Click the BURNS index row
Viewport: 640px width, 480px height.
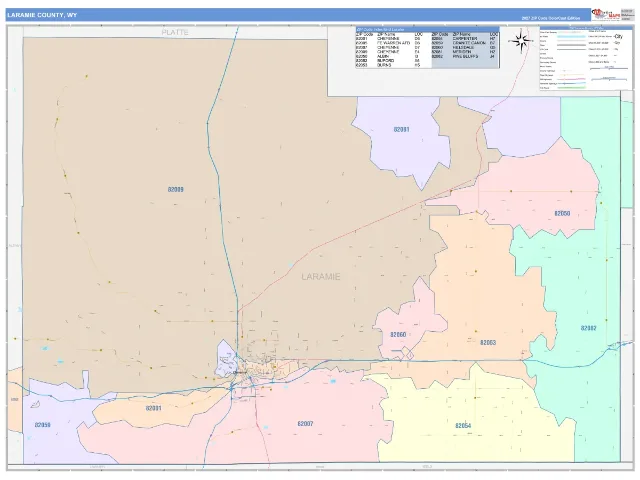click(x=389, y=65)
